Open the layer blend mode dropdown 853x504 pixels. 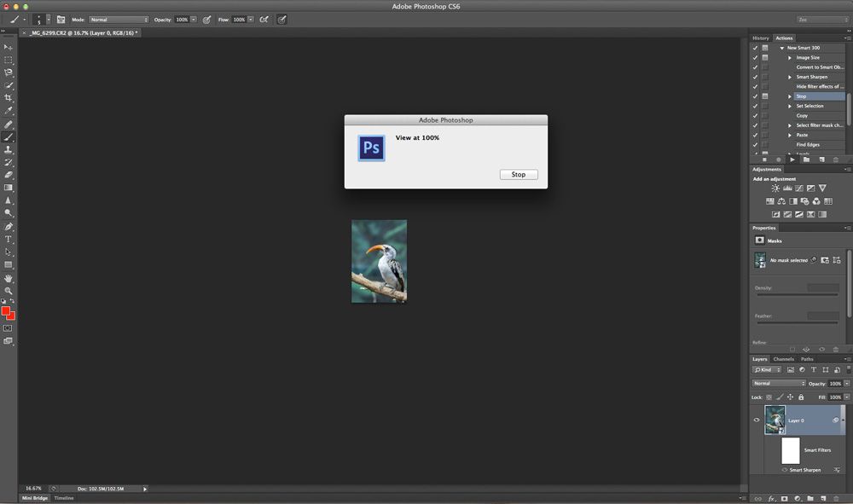[x=778, y=384]
